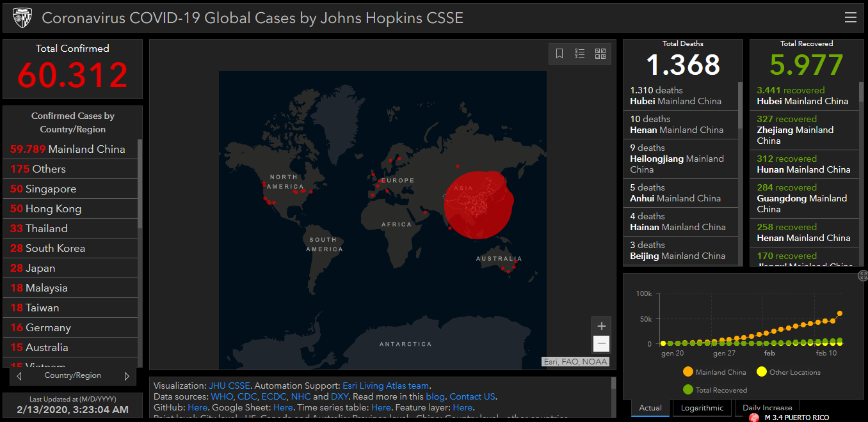Select '9 deaths Heilongjiang' entry
The height and width of the screenshot is (422, 868).
(681, 159)
